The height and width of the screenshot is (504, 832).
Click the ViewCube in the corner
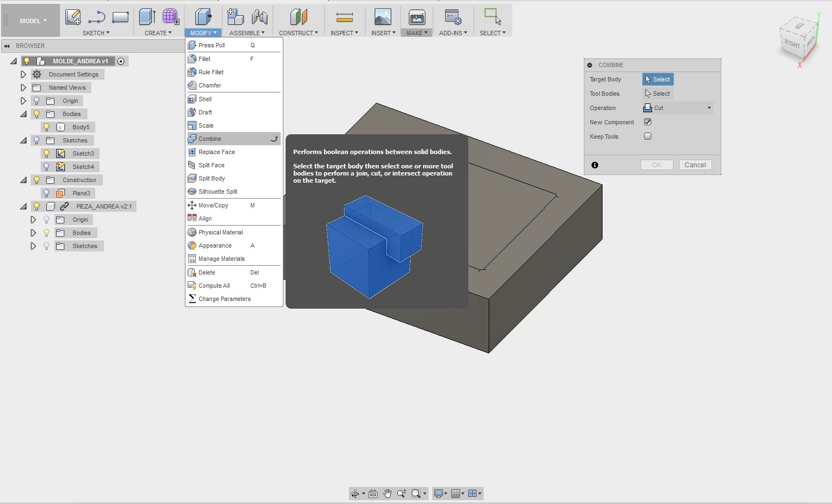pyautogui.click(x=796, y=40)
